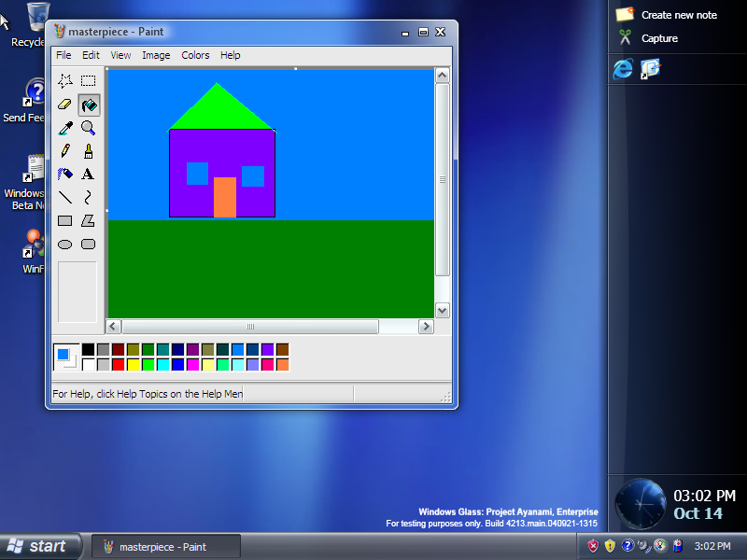Open the Image menu
Screen dimensions: 747x560
pos(156,55)
